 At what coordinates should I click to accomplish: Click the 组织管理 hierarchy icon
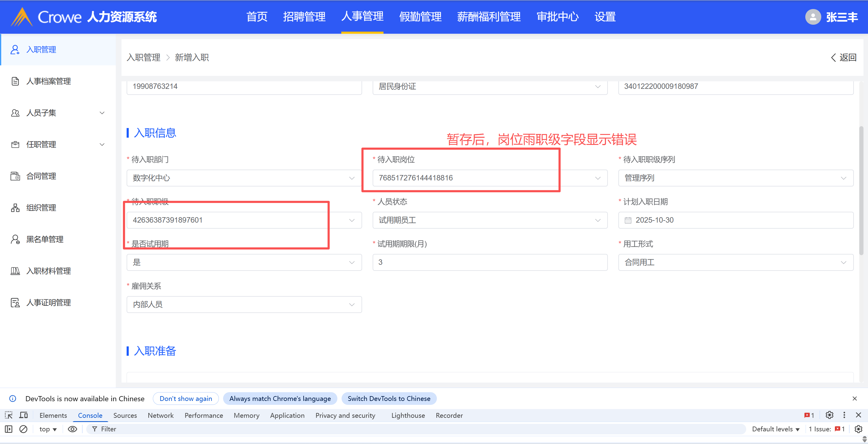tap(15, 208)
